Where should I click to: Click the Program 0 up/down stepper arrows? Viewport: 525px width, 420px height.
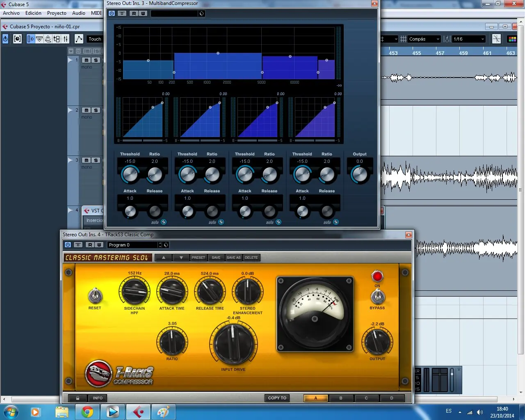coord(160,245)
